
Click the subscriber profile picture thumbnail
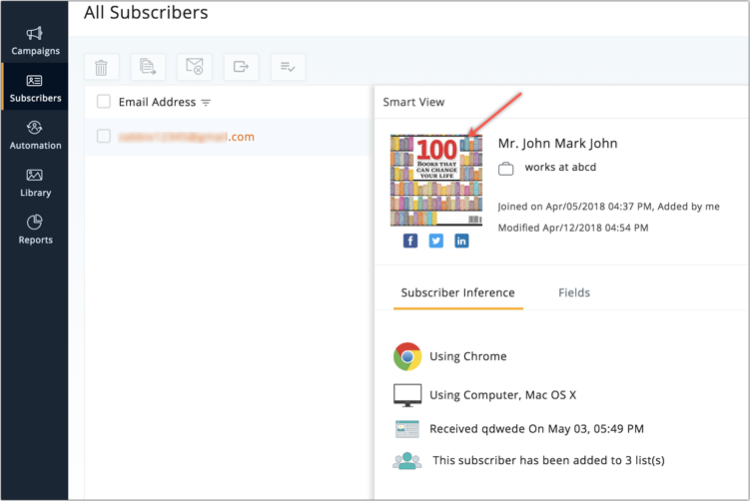[x=436, y=180]
